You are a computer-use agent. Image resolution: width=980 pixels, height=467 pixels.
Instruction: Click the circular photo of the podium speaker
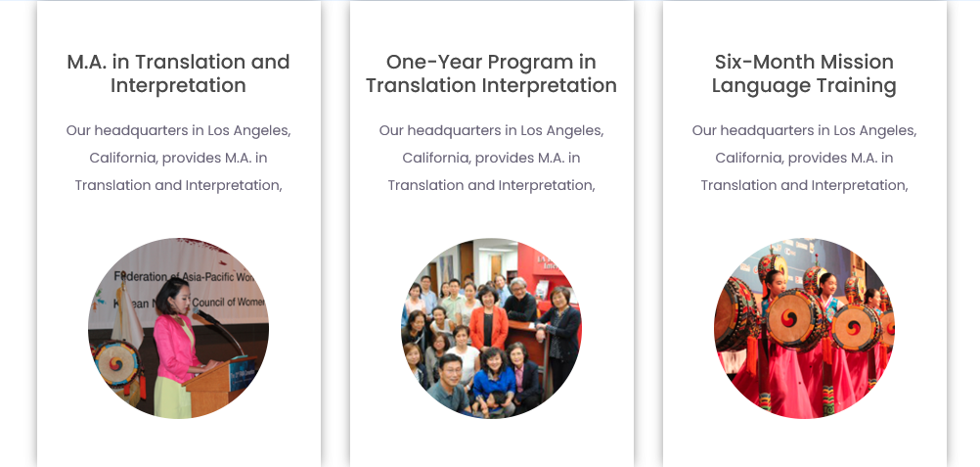(178, 328)
